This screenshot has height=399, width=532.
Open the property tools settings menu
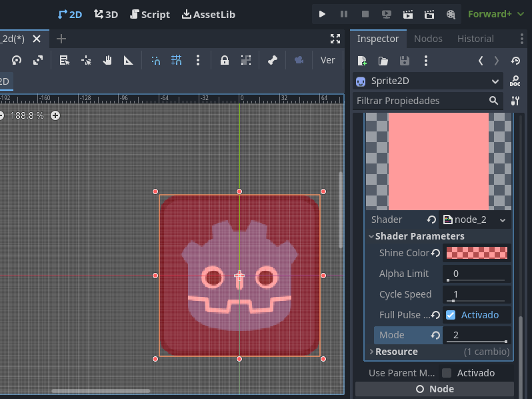(x=515, y=101)
